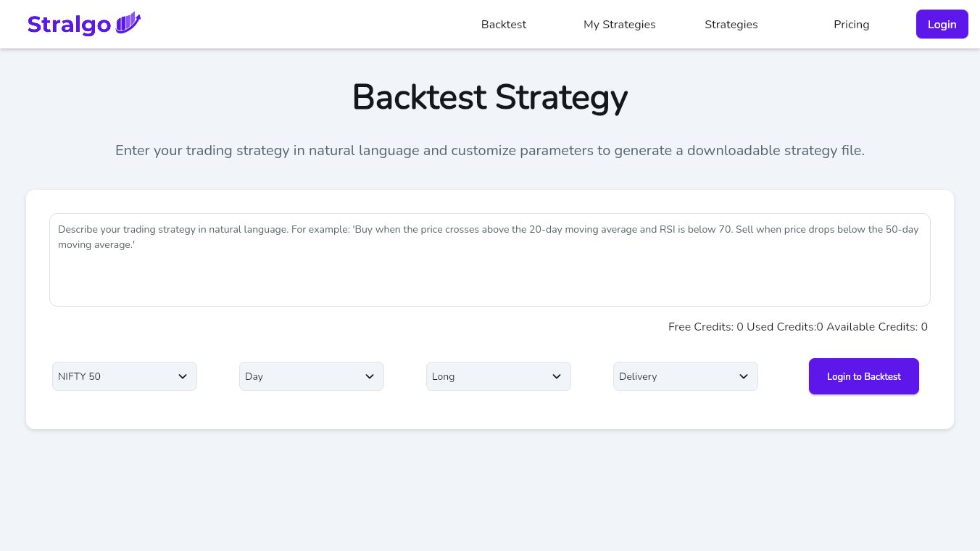The width and height of the screenshot is (980, 551).
Task: Click the chevron arrow beside Long
Action: 557,376
